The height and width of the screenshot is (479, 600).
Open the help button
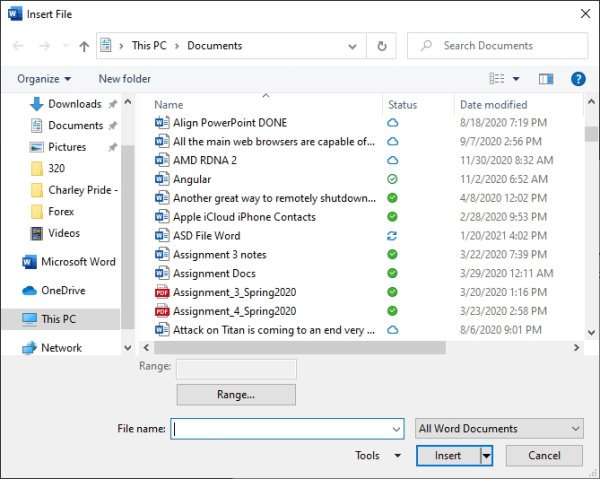[578, 79]
